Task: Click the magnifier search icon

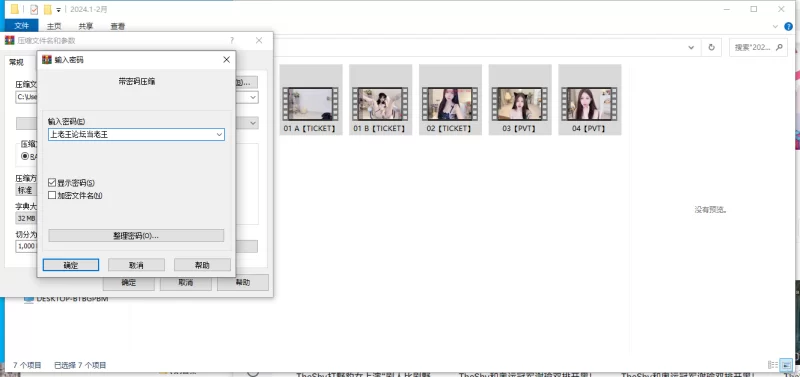Action: (779, 47)
